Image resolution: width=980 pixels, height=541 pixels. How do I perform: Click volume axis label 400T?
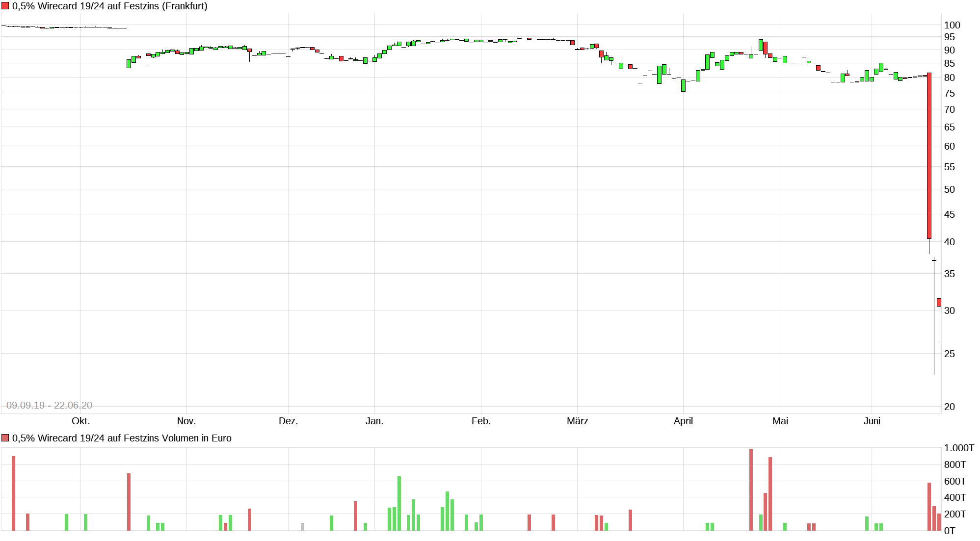955,497
